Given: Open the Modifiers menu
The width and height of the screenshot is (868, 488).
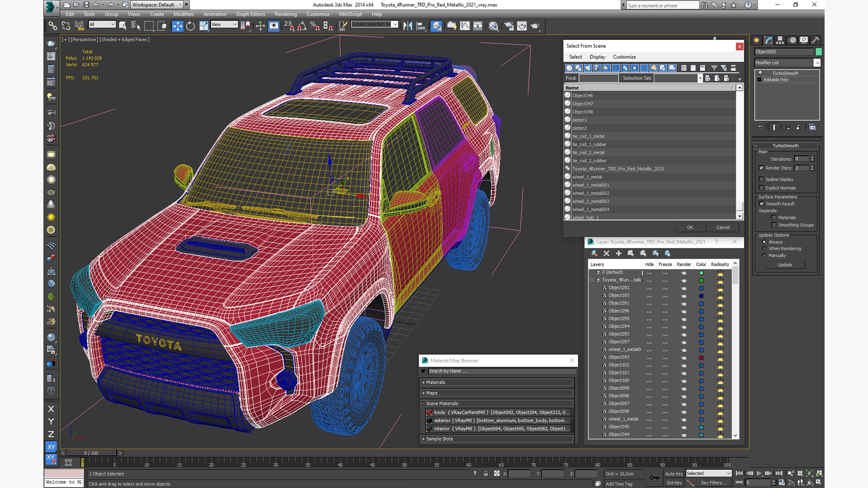Looking at the screenshot, I should click(184, 14).
